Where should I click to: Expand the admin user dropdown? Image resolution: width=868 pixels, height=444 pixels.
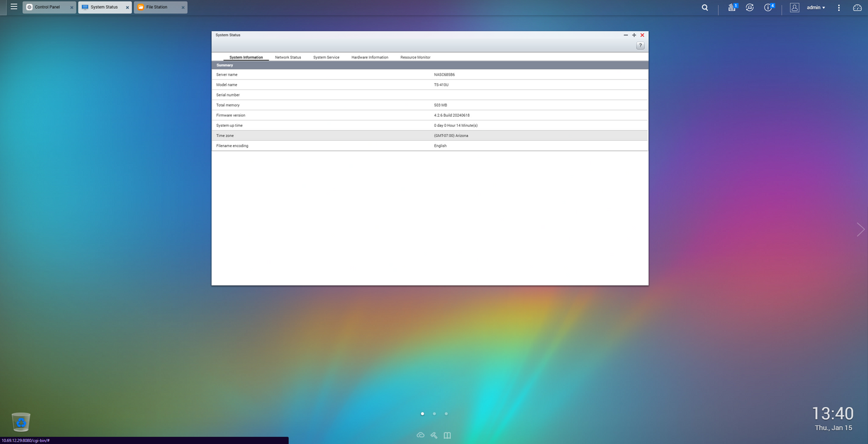click(x=816, y=8)
